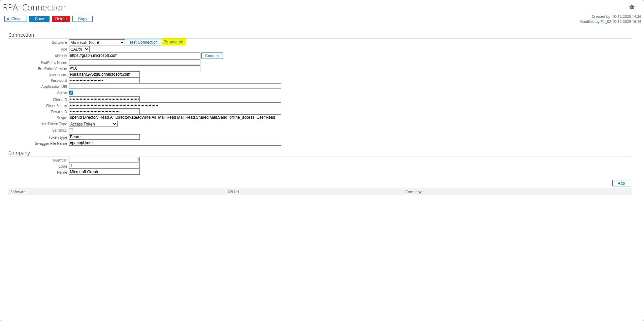644x321 pixels.
Task: Copy the connection record
Action: click(82, 19)
